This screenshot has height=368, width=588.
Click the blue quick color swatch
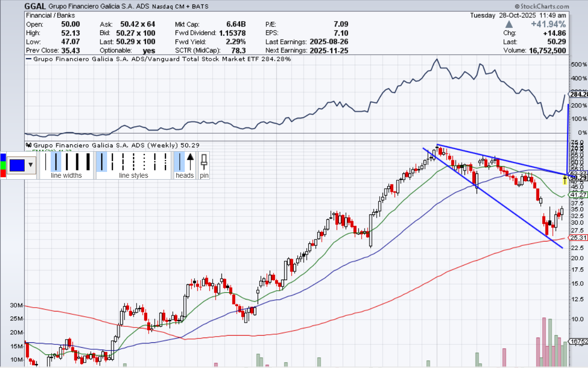(3, 157)
